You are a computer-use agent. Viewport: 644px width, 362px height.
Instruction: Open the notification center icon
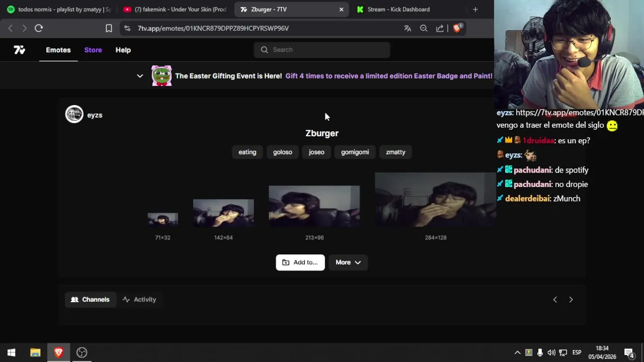pos(629,352)
